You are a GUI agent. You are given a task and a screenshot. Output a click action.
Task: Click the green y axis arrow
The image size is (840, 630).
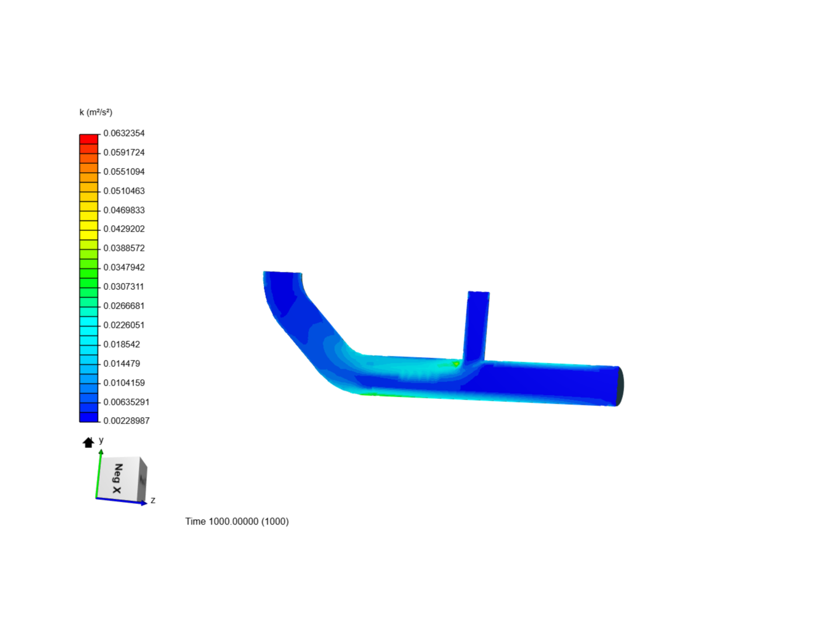click(100, 473)
